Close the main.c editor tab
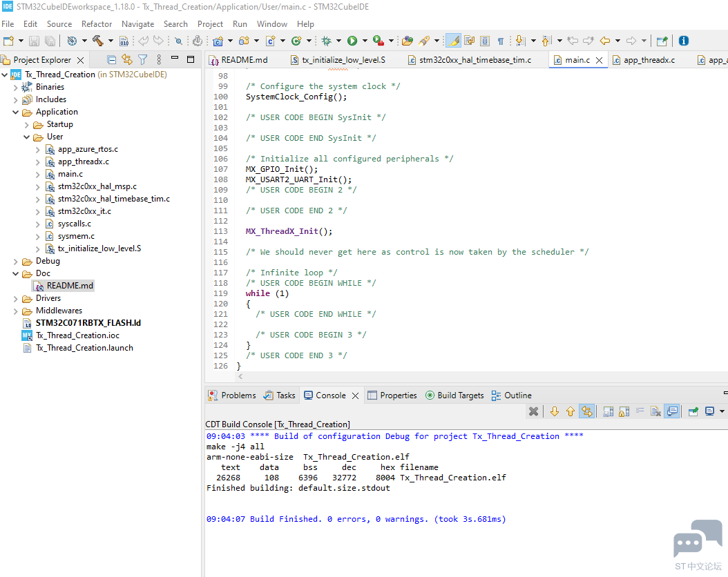 click(600, 60)
